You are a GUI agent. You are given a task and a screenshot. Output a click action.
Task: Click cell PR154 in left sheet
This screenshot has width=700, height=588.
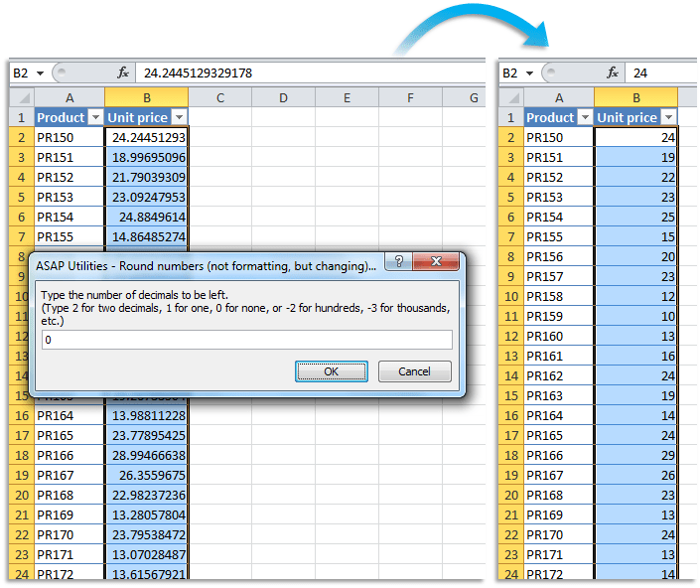pos(70,217)
